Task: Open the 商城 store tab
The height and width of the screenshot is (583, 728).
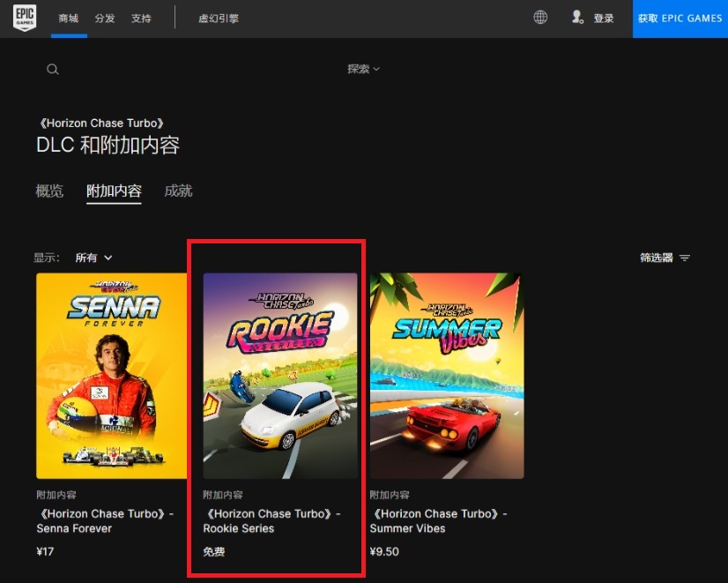Action: click(x=69, y=19)
